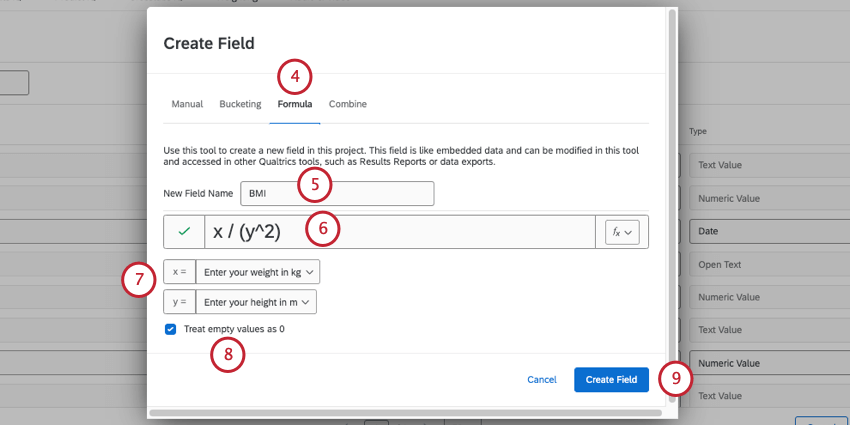Click the green formula validation checkmark

coord(184,232)
